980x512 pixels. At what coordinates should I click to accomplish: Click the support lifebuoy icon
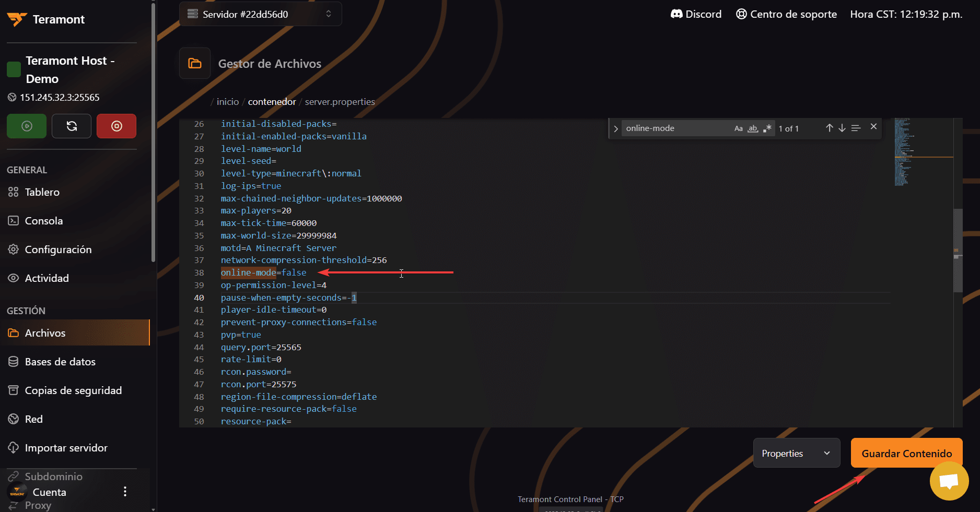pyautogui.click(x=741, y=14)
